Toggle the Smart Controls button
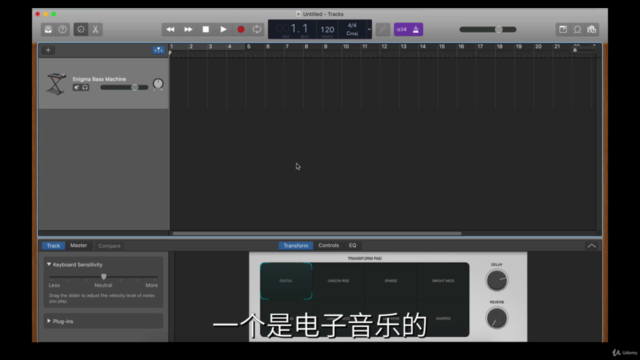Screen dimensions: 640x360 81,29
